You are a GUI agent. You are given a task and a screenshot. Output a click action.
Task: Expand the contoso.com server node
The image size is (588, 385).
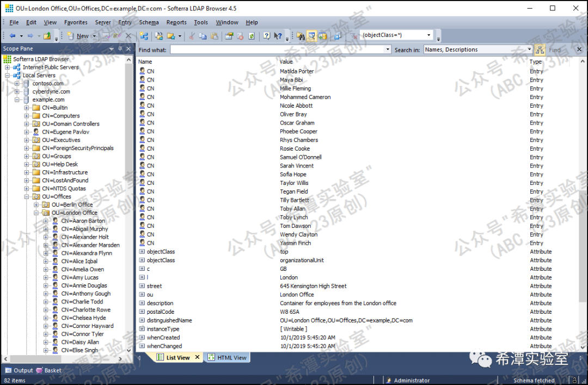pos(17,84)
